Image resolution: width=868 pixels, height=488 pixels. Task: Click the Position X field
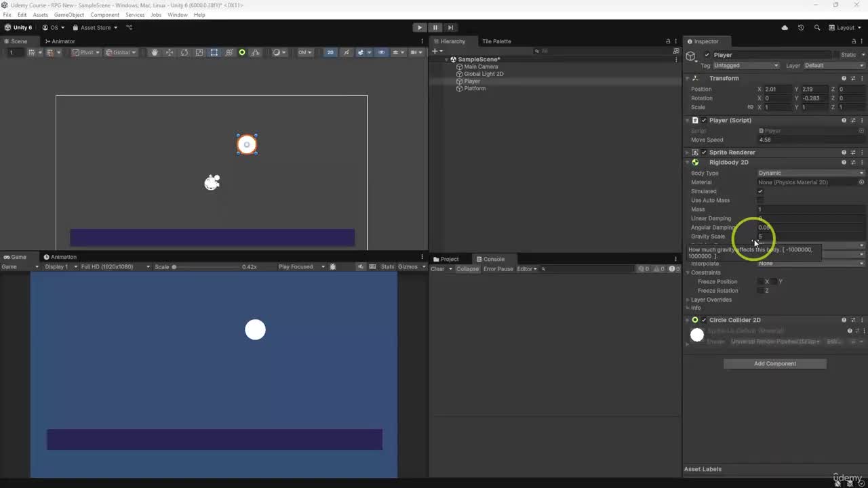pyautogui.click(x=778, y=89)
